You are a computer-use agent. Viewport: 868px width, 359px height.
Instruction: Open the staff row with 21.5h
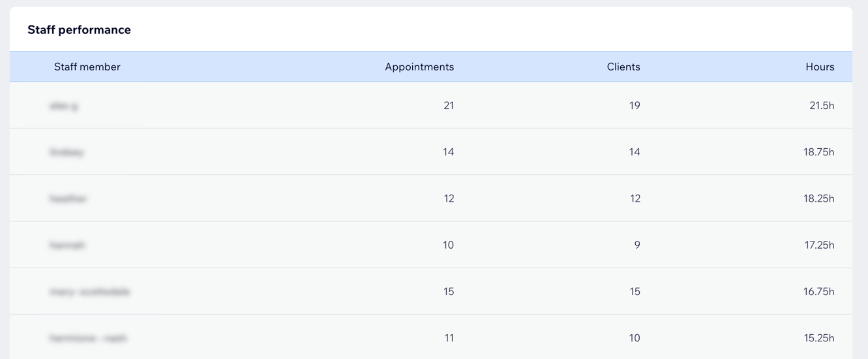431,105
